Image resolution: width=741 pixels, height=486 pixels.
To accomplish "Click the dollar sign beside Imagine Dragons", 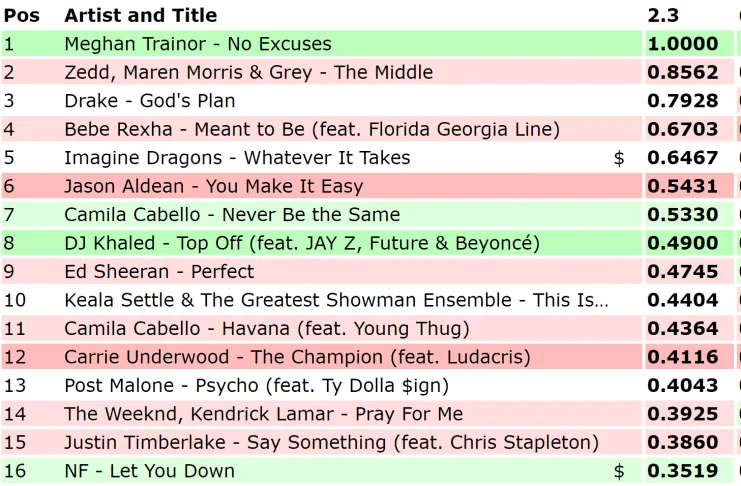I will pyautogui.click(x=619, y=158).
